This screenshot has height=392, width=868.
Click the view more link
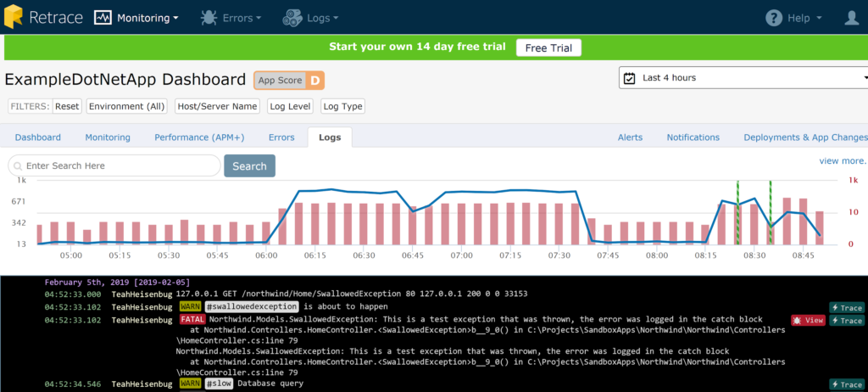pos(843,161)
